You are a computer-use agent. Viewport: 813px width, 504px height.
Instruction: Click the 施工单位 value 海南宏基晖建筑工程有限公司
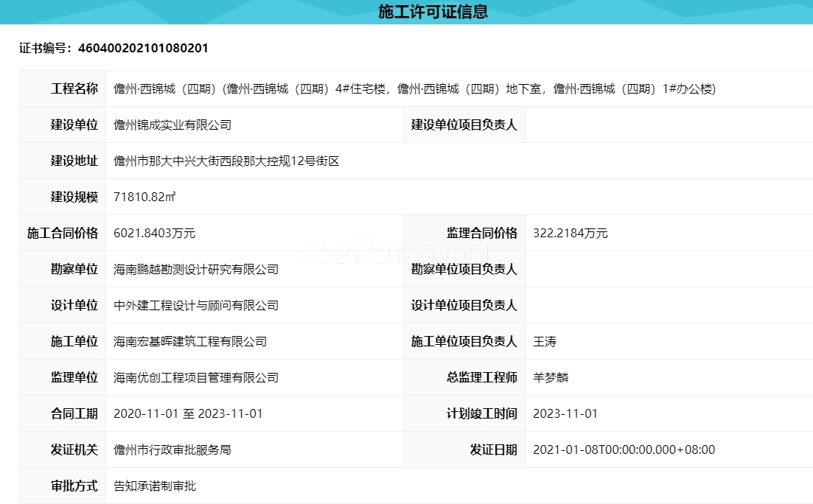[x=193, y=341]
